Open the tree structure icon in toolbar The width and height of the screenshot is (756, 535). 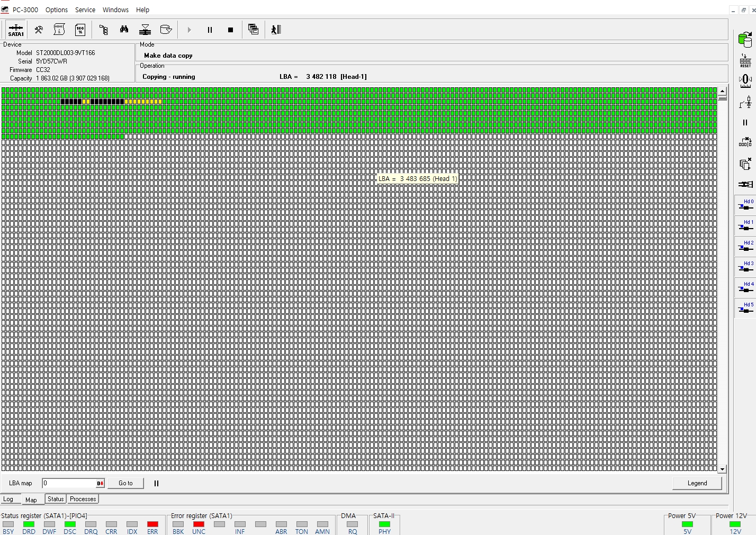coord(104,30)
